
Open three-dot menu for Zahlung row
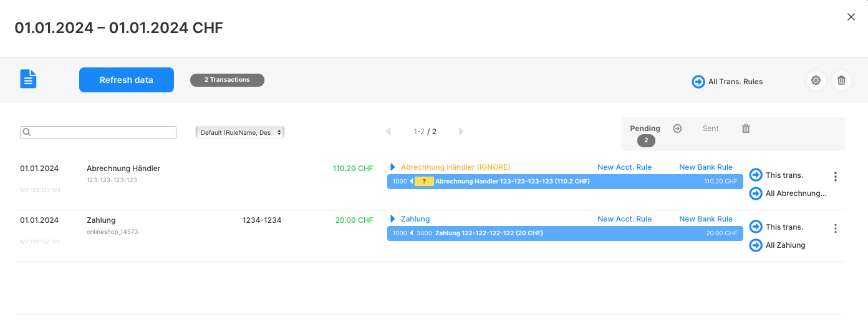click(x=836, y=228)
